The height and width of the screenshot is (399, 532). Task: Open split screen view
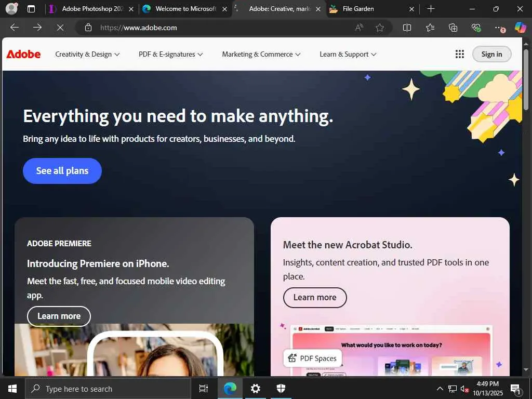(407, 28)
